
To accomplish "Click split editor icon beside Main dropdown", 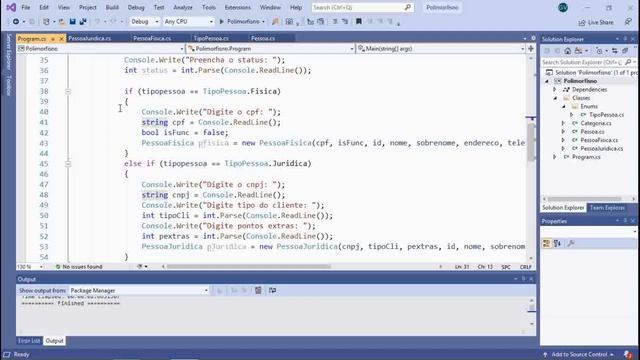I will [x=531, y=49].
